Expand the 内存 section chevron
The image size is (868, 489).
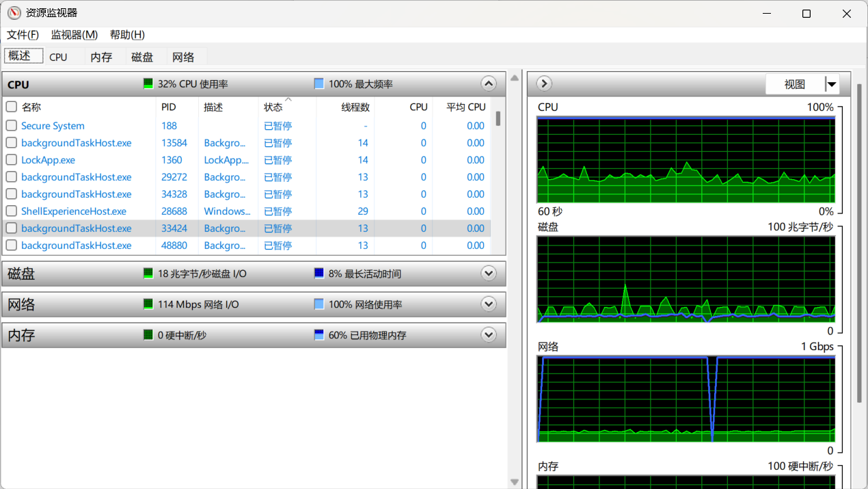488,334
